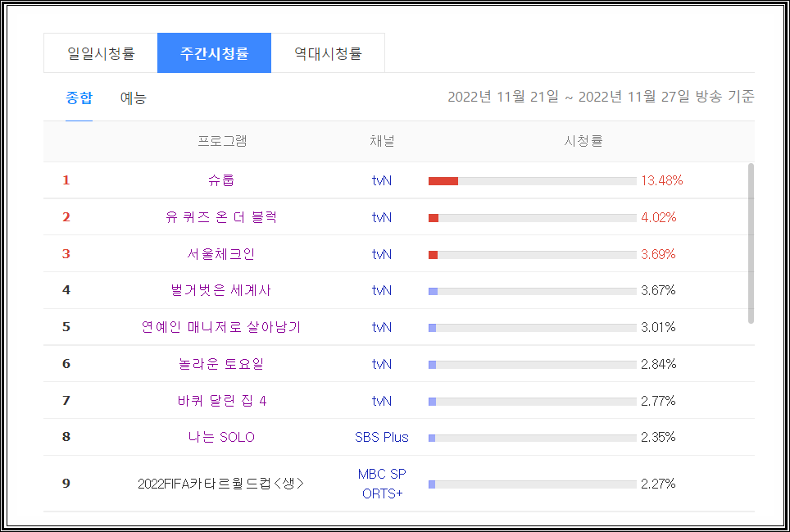The width and height of the screenshot is (790, 532).
Task: Click the 3.69% rating value
Action: click(658, 254)
